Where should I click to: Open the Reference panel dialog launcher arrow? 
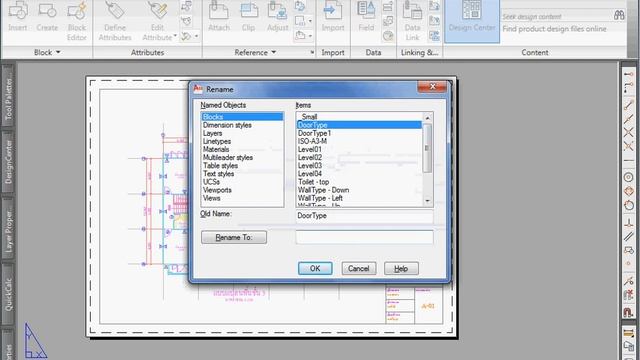click(x=312, y=52)
